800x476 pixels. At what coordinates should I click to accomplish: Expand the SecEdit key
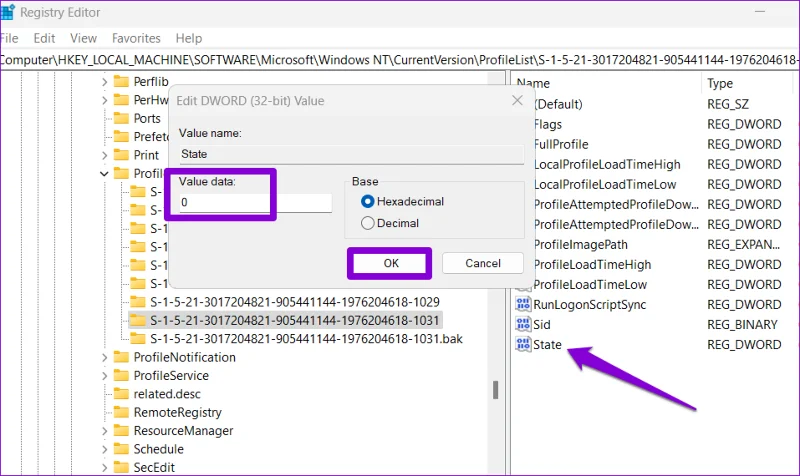pos(104,467)
